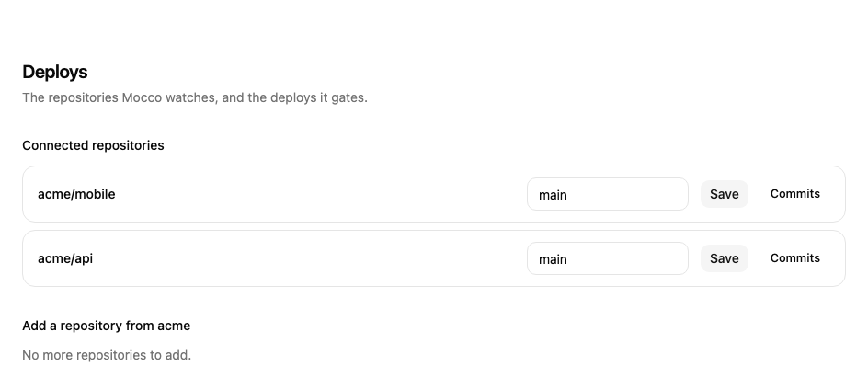Click the branch field for acme/mobile
868x377 pixels.
tap(607, 194)
